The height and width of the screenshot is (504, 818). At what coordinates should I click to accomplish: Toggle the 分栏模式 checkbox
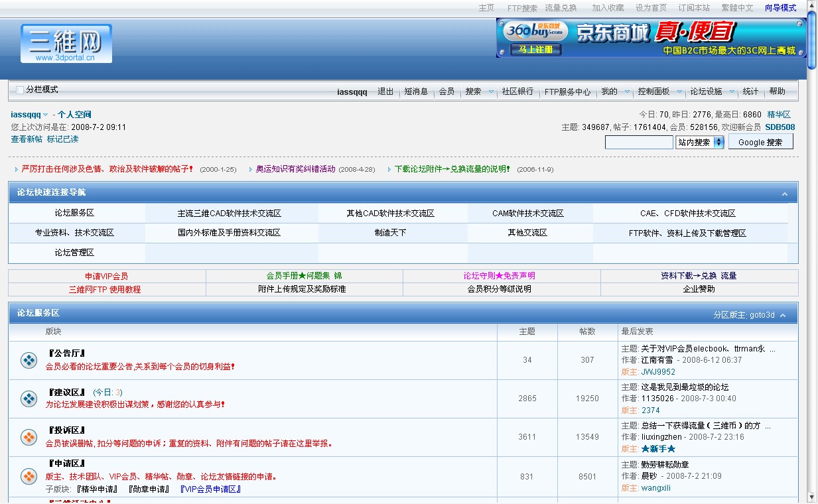20,90
